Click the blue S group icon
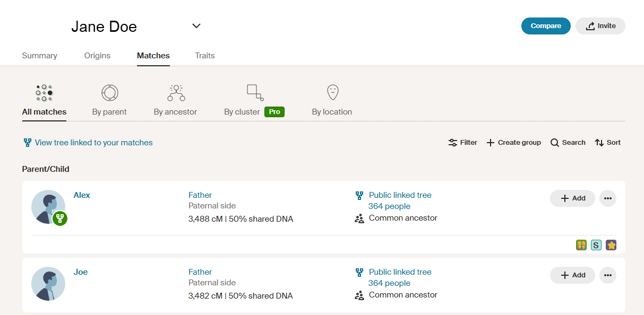Viewport: 644px width, 315px height. [596, 245]
